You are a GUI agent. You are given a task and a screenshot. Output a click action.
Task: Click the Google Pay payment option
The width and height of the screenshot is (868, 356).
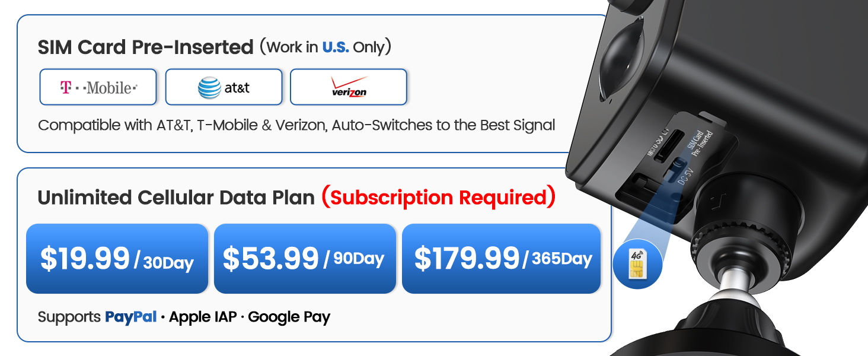point(289,317)
